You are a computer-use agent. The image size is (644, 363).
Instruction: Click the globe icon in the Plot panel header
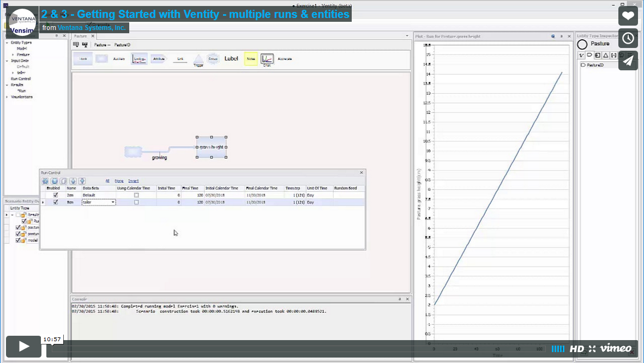[553, 36]
